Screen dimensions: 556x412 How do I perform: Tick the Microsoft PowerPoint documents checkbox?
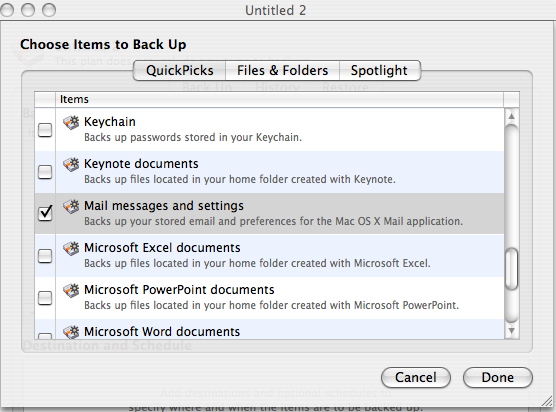coord(45,298)
